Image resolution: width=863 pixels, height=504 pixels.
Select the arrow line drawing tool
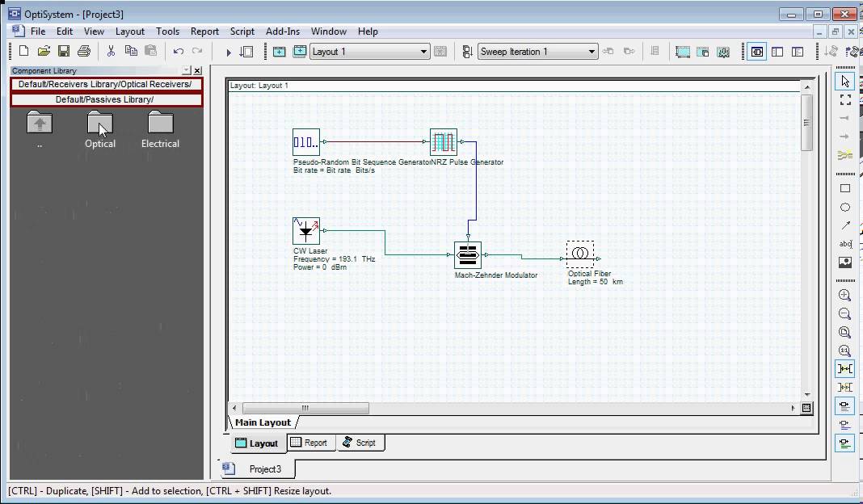point(845,225)
